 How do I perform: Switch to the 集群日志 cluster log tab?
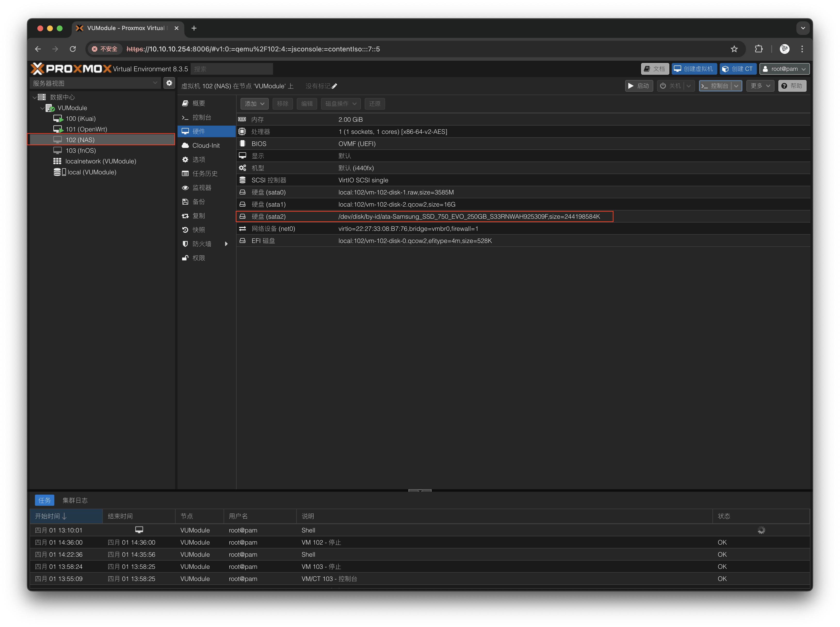point(75,500)
